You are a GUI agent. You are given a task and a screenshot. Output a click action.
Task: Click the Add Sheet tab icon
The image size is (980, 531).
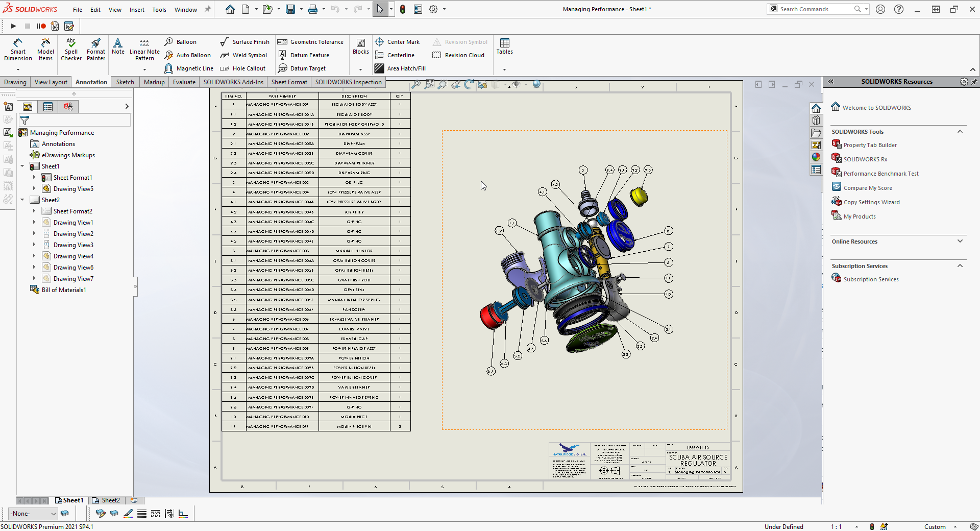[134, 500]
